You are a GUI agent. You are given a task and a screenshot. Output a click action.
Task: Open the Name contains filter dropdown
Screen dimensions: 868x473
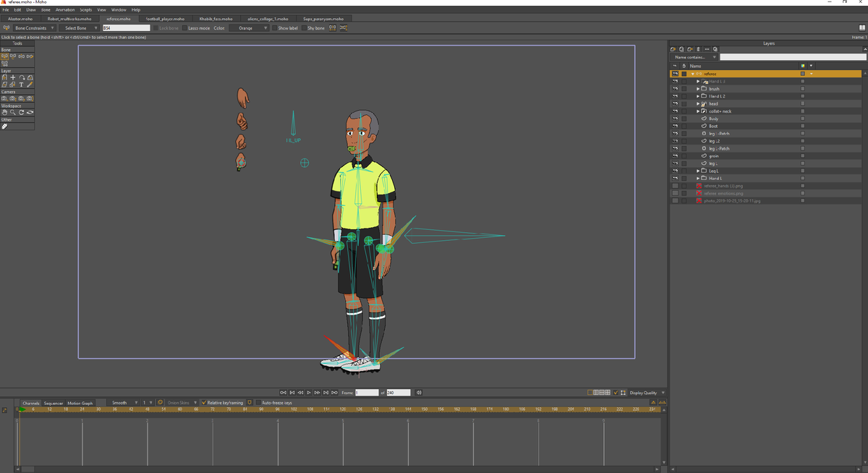click(694, 57)
